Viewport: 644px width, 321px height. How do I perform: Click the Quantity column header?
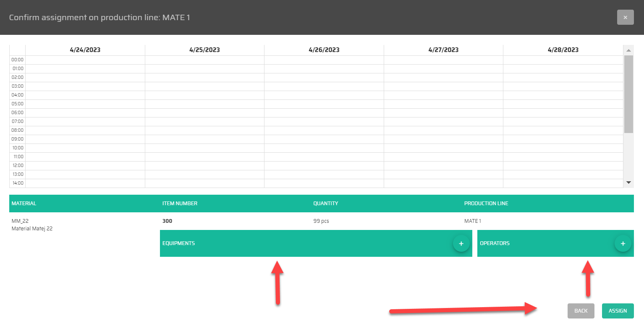click(x=325, y=204)
